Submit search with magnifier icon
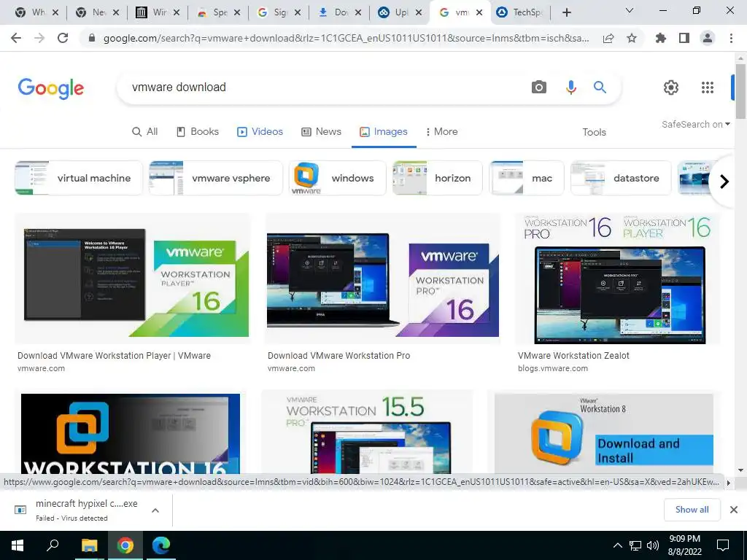The image size is (747, 560). click(x=600, y=87)
